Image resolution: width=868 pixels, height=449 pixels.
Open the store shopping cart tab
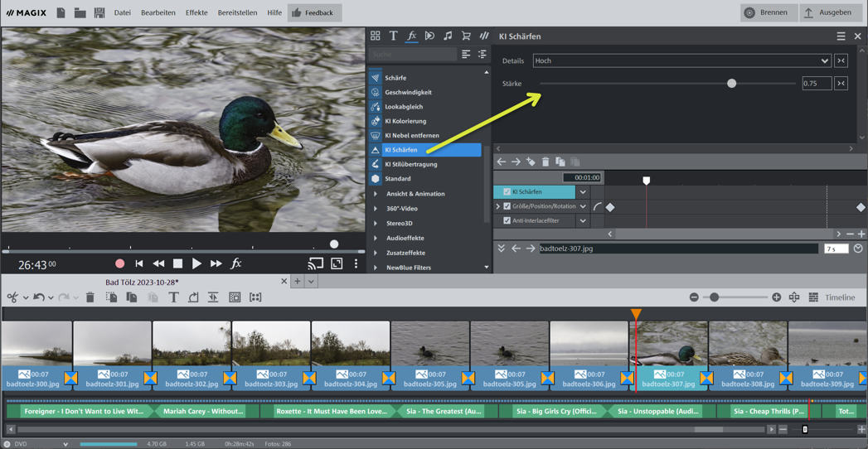click(466, 36)
